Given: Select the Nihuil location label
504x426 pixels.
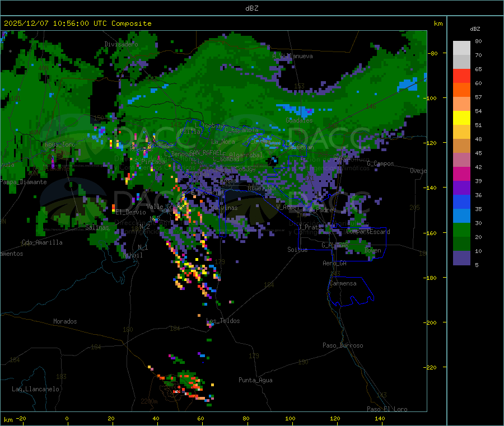Looking at the screenshot, I should [x=133, y=255].
